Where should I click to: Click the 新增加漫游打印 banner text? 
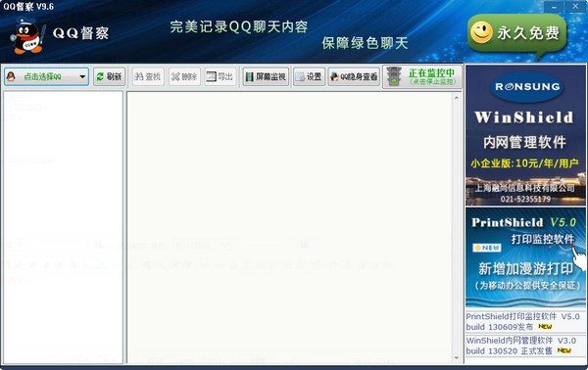[x=525, y=269]
